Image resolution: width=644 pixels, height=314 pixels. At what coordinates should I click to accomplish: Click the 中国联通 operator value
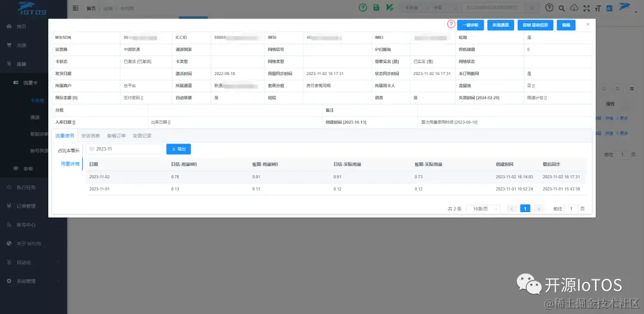coord(132,49)
